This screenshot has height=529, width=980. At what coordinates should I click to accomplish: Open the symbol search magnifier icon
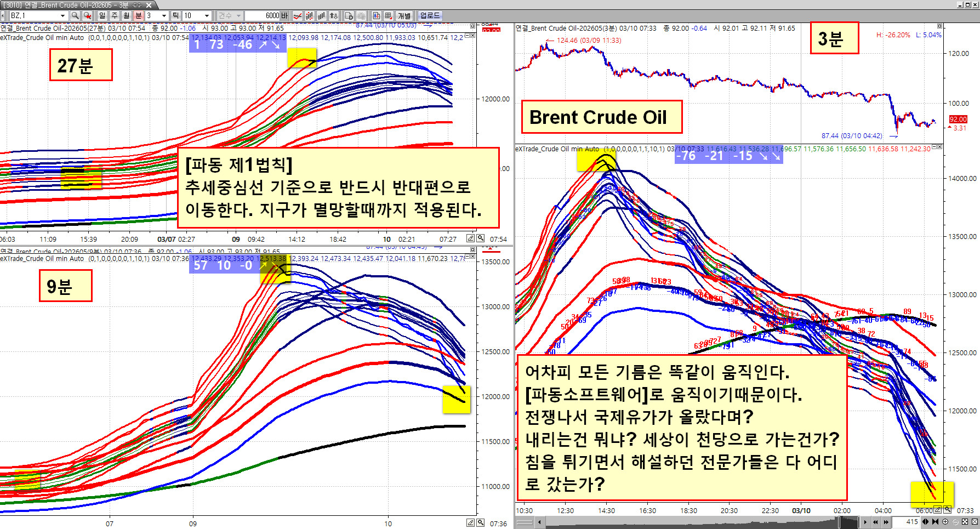tap(75, 16)
